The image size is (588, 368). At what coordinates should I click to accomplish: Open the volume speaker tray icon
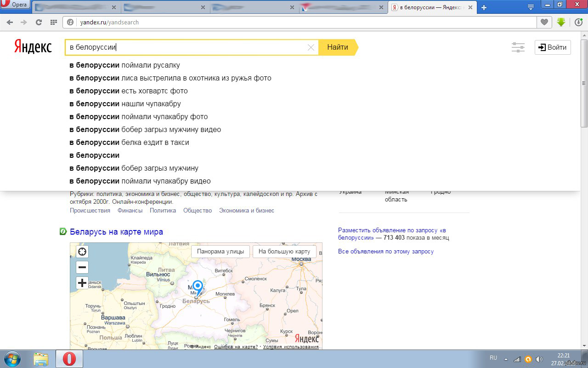[539, 359]
